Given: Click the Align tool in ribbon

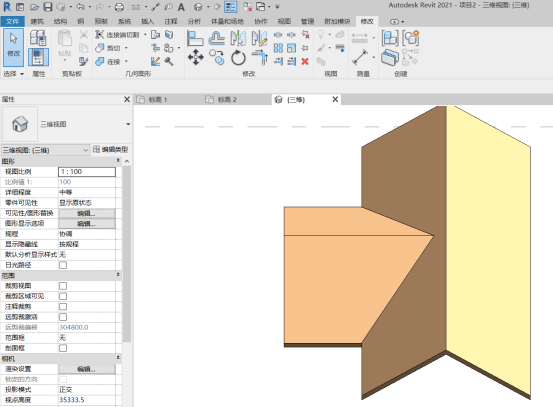Looking at the screenshot, I should (195, 38).
